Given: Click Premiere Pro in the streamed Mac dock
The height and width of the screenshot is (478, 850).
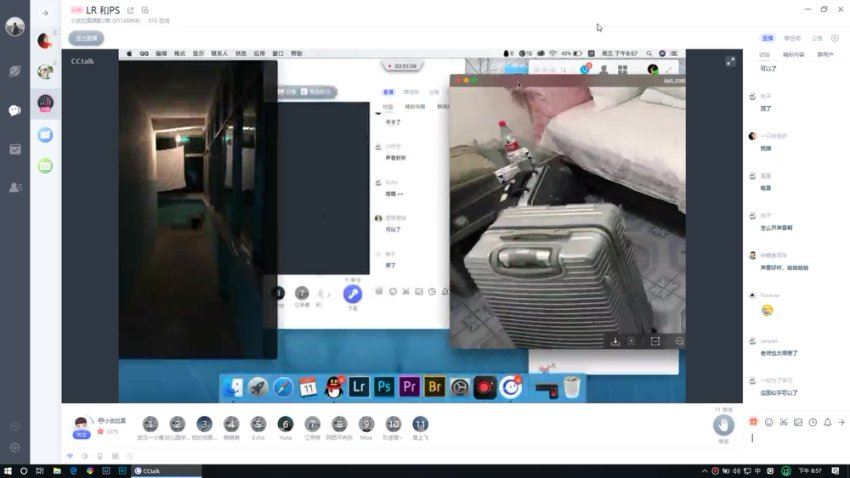Looking at the screenshot, I should coord(409,387).
